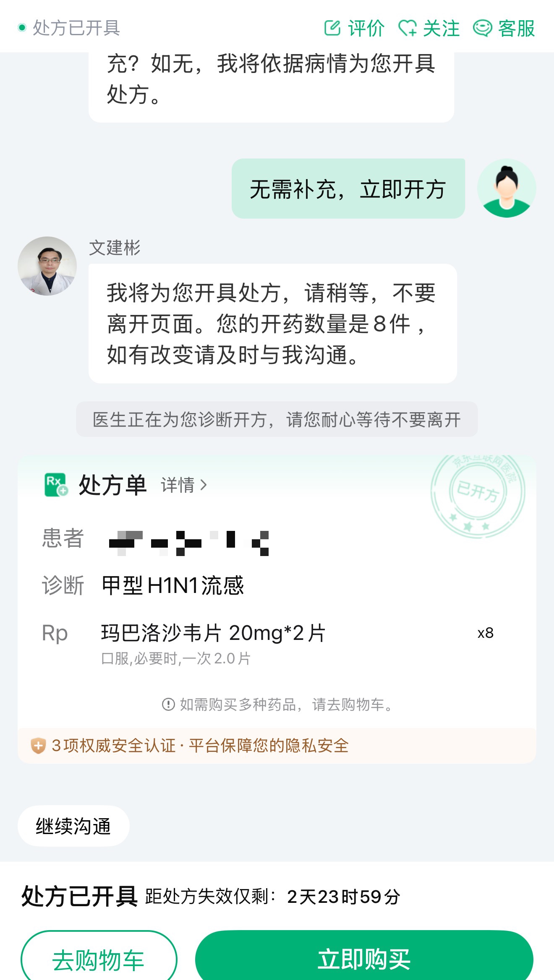The image size is (554, 980).
Task: Tap the green Rx prescription icon
Action: point(56,485)
